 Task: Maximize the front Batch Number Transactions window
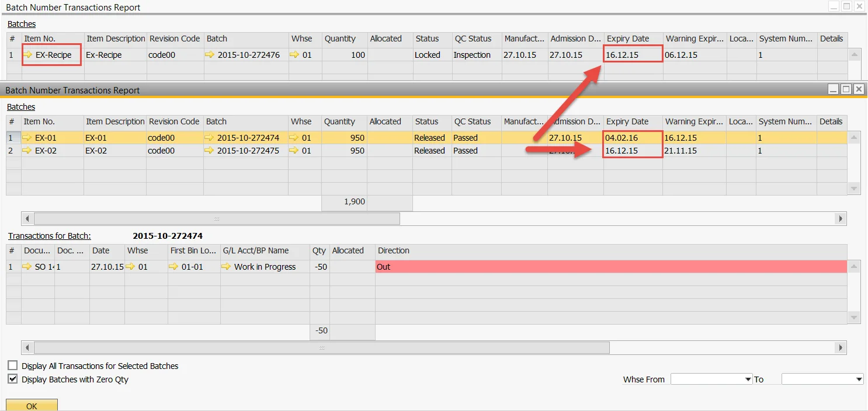click(846, 89)
